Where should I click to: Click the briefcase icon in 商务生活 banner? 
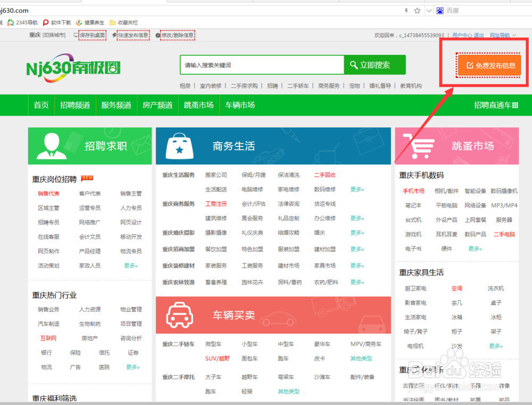coord(179,145)
